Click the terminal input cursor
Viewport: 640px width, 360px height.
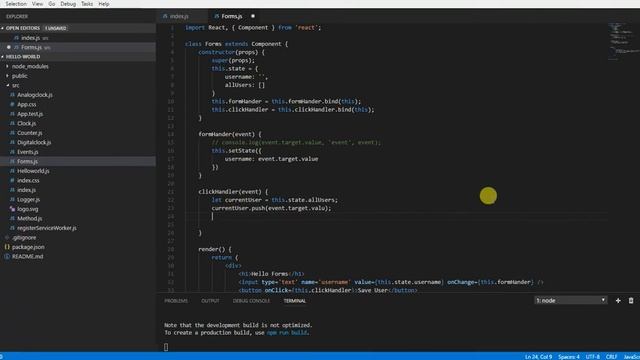166,347
